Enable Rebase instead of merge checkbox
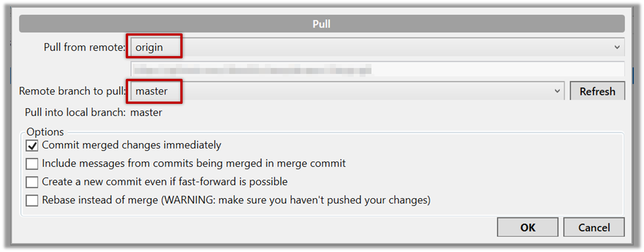The image size is (644, 252). pyautogui.click(x=32, y=200)
